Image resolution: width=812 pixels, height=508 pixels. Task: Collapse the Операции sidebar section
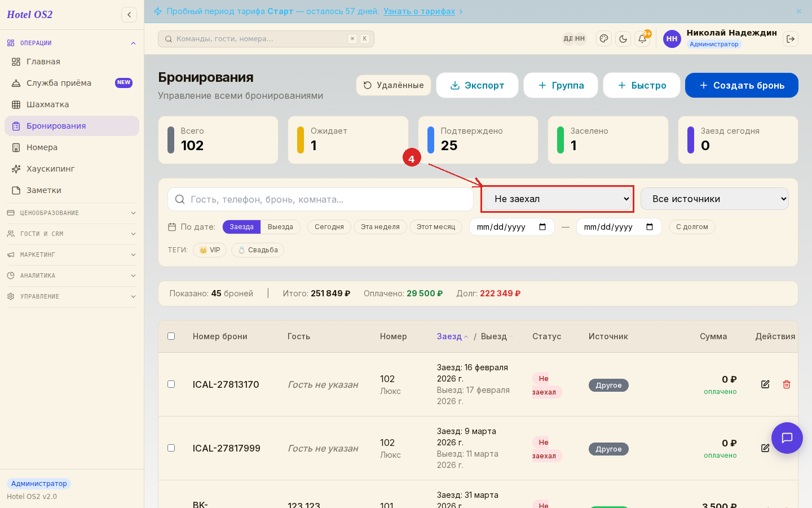[x=72, y=43]
